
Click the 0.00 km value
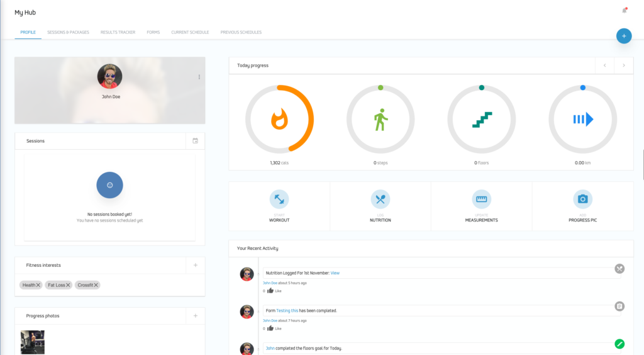pos(583,162)
